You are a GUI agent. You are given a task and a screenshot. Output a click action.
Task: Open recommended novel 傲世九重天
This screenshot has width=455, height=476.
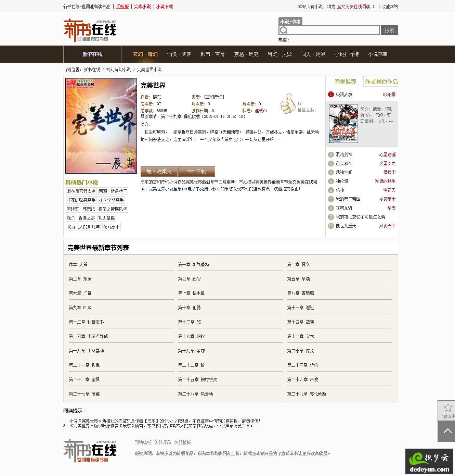(x=346, y=226)
